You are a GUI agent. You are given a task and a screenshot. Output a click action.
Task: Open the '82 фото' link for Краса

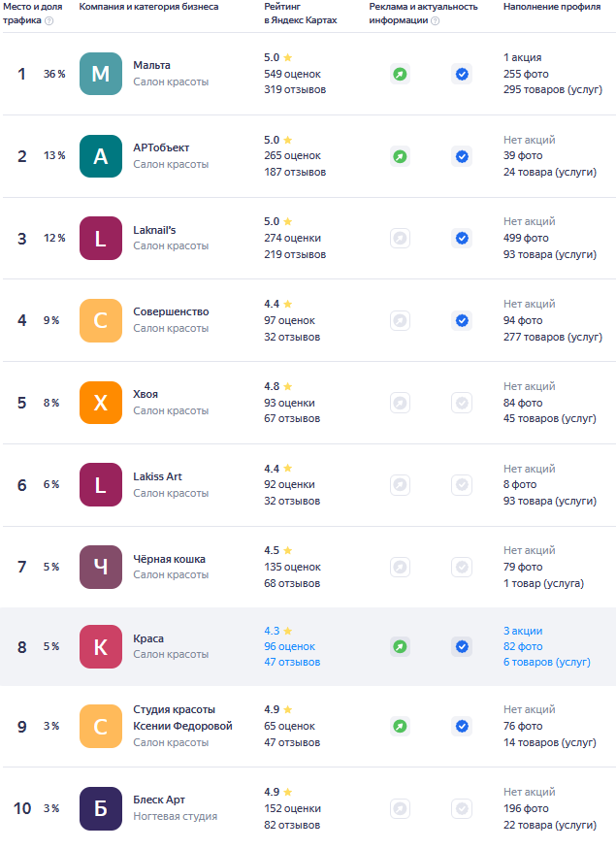[523, 646]
